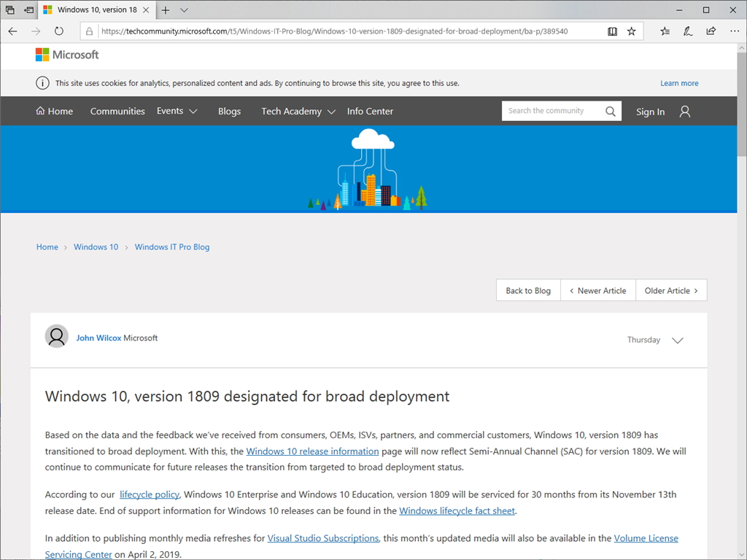This screenshot has height=560, width=747.
Task: Click the Older Article button
Action: pyautogui.click(x=670, y=290)
